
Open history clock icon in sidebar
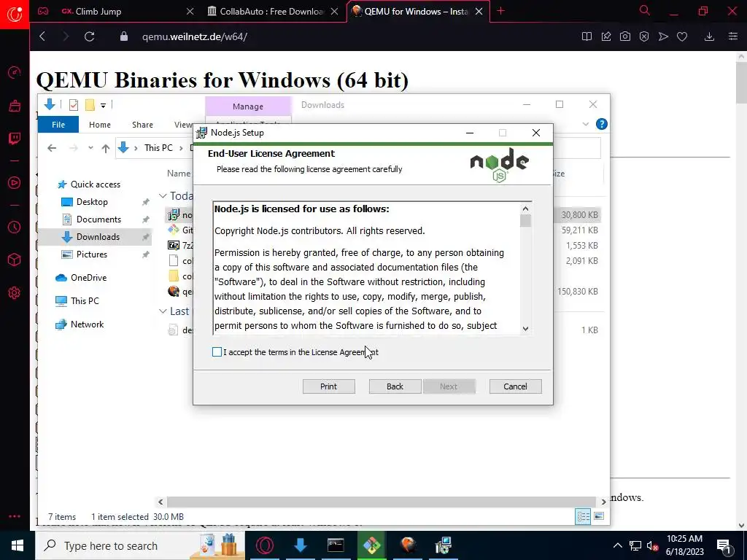point(15,227)
